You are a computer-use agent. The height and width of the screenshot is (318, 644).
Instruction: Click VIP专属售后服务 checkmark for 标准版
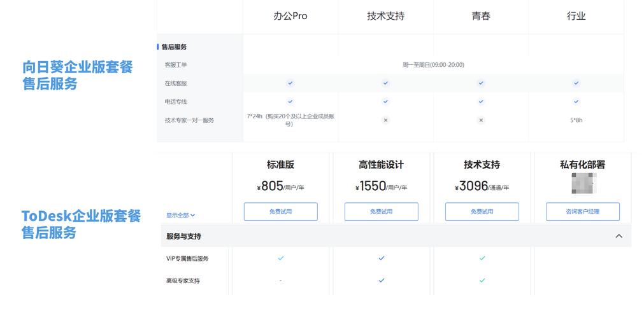click(x=280, y=258)
